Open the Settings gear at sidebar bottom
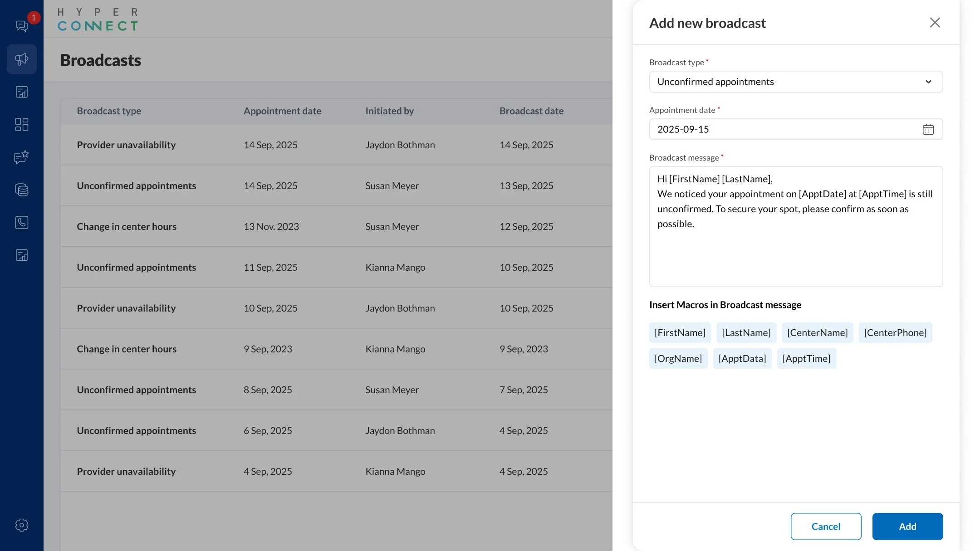Screen dimensions: 980x551 (x=21, y=525)
